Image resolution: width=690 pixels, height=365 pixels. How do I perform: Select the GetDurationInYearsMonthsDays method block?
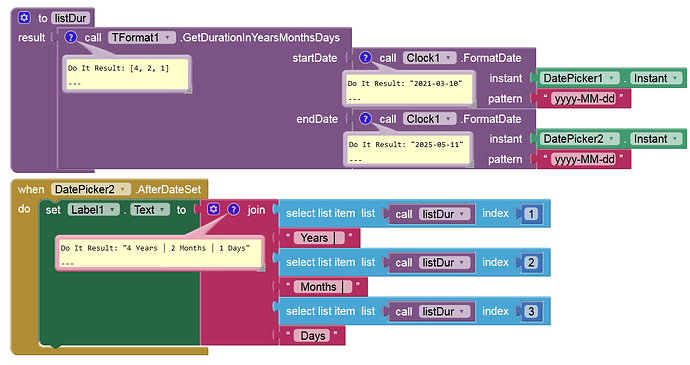point(261,37)
